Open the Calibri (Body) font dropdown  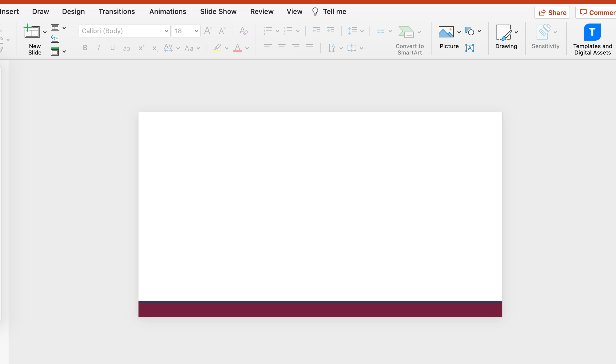(x=166, y=31)
